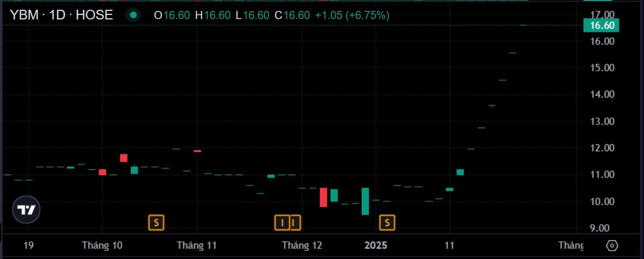Open the left I event marker before Tháng 12

click(282, 223)
